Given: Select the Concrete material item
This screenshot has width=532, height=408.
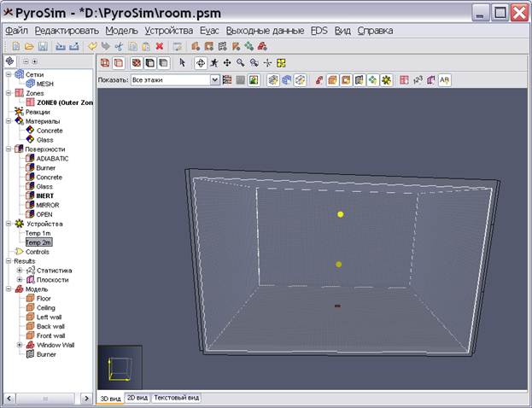Looking at the screenshot, I should (50, 131).
